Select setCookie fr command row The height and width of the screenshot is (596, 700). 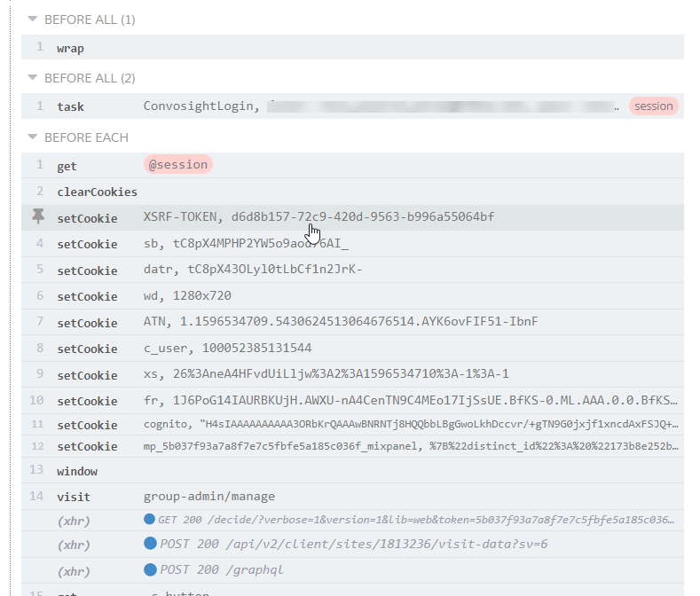pos(352,401)
